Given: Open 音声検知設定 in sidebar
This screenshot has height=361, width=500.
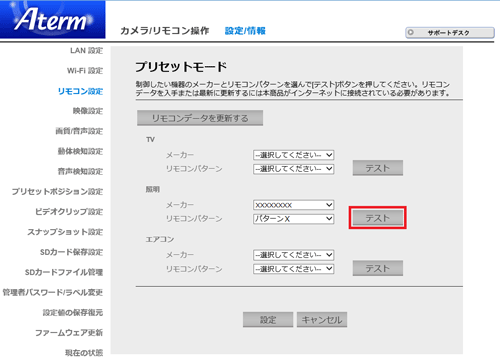Looking at the screenshot, I should 80,171.
